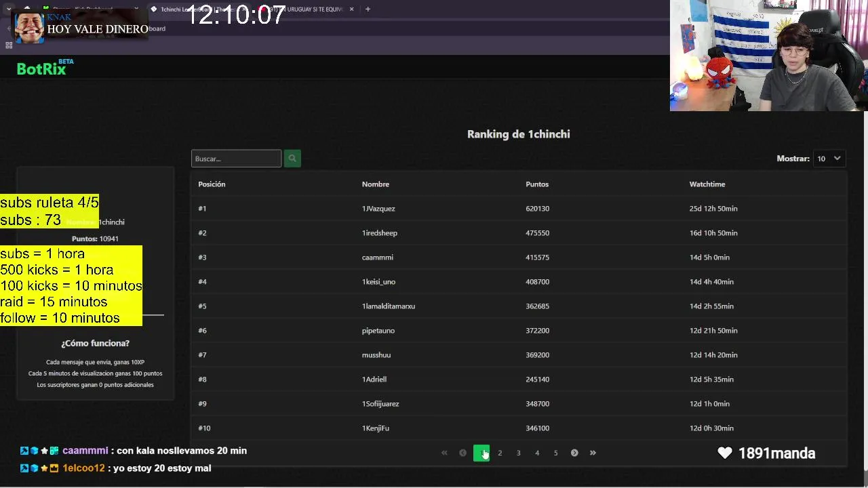Select user musshuu in the ranking
This screenshot has height=488, width=868.
point(376,355)
